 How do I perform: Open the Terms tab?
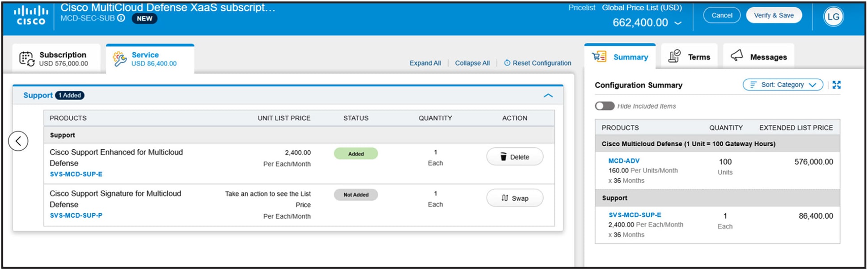pyautogui.click(x=689, y=57)
